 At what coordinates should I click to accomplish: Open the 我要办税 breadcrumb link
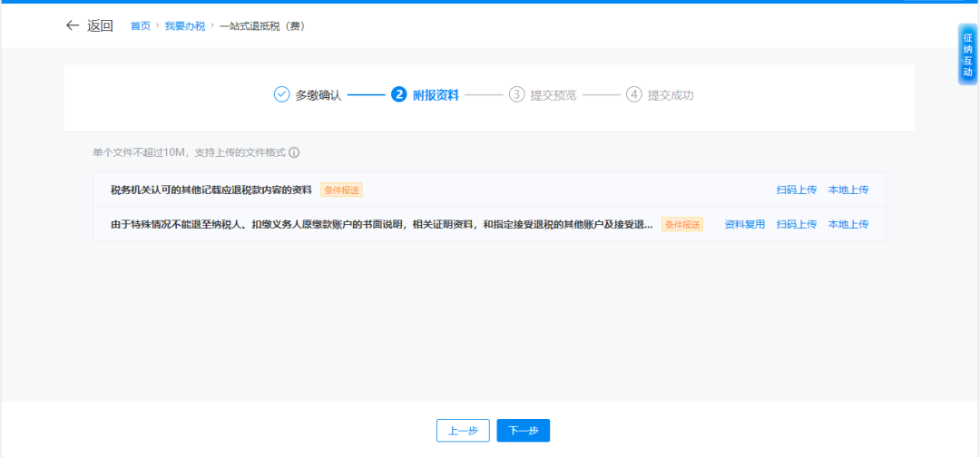pyautogui.click(x=185, y=26)
